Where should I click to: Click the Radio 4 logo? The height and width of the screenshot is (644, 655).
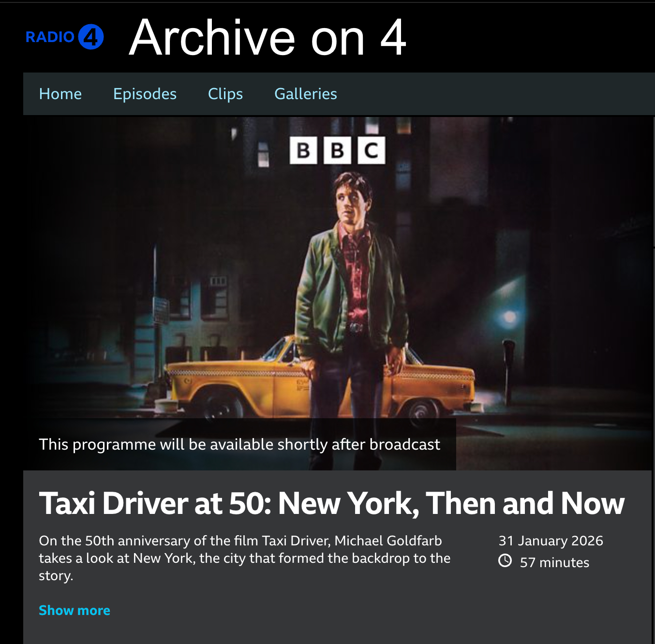coord(65,37)
